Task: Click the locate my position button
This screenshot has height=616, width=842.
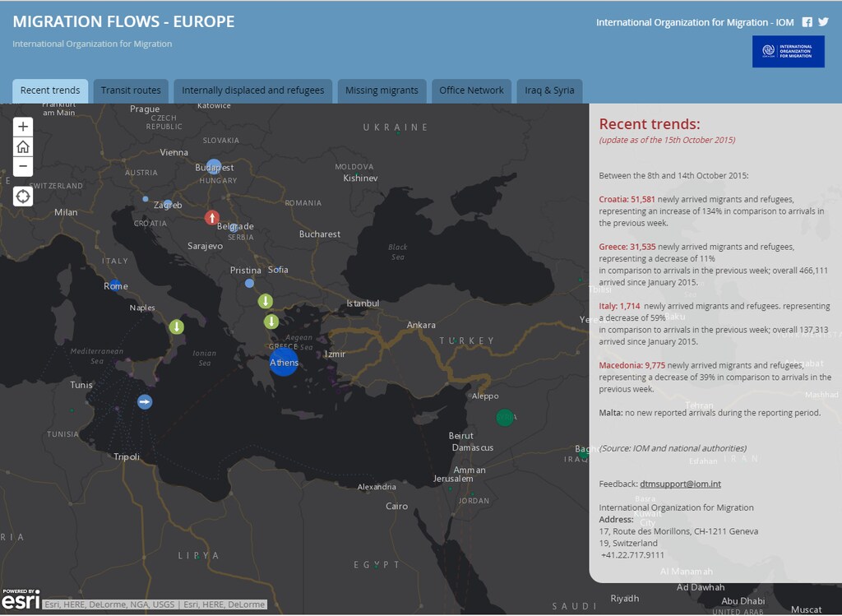Action: tap(23, 197)
